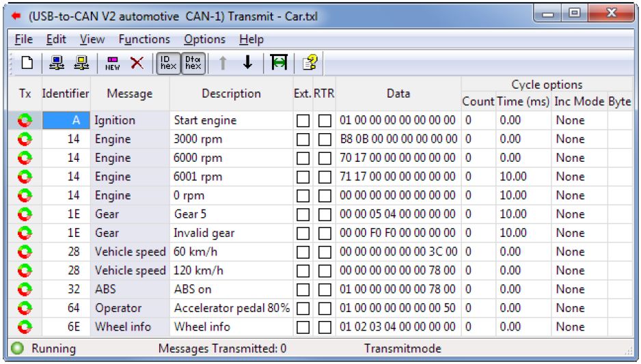Image resolution: width=641 pixels, height=364 pixels.
Task: Select Inc Mode None for Wheel info row
Action: pos(579,327)
